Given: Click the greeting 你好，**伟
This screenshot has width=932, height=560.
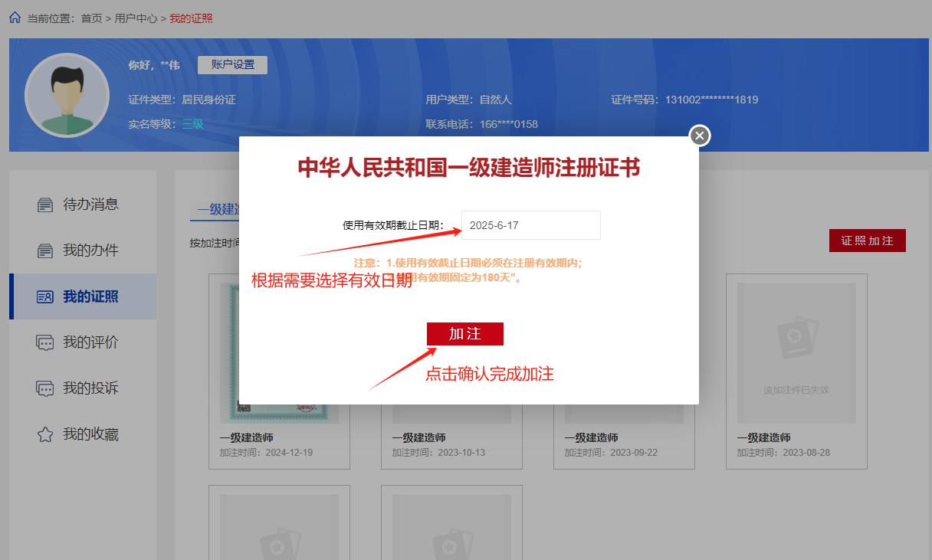Looking at the screenshot, I should pos(154,65).
